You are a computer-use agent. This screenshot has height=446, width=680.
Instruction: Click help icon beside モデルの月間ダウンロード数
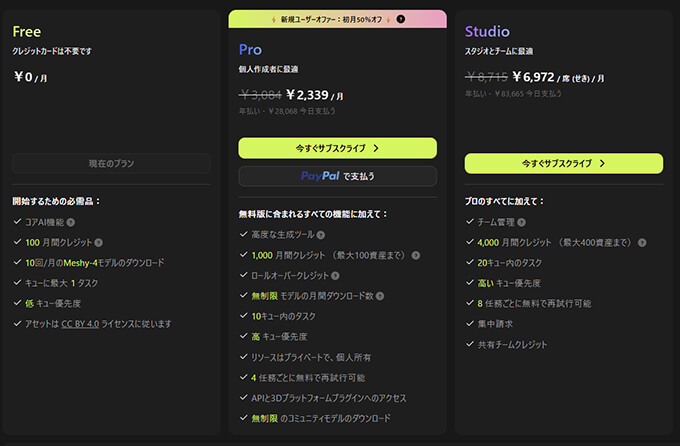(x=381, y=296)
